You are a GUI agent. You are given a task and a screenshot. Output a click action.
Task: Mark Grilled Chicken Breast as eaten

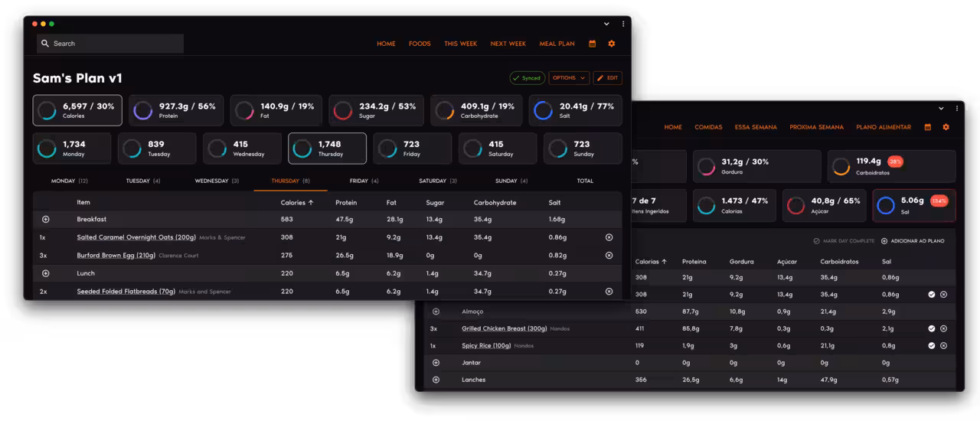click(x=932, y=328)
